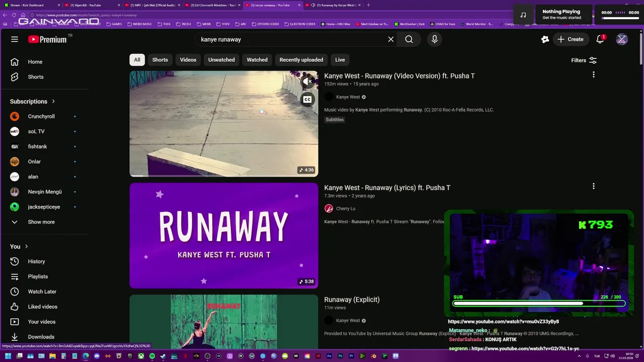Click the music note icon in media widget
Viewport: 644px width, 362px height.
[x=523, y=15]
